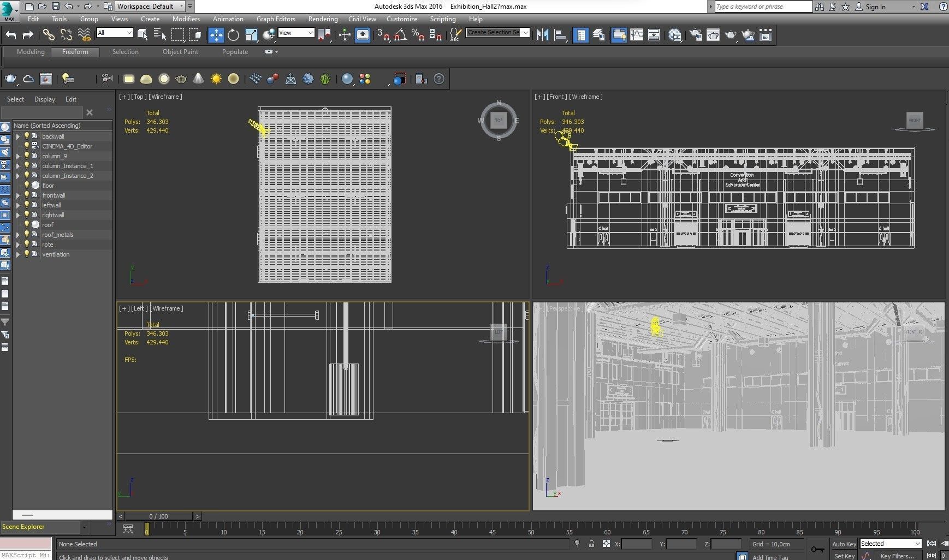Click the Render Setup teapot icon
949x560 pixels.
(x=695, y=35)
